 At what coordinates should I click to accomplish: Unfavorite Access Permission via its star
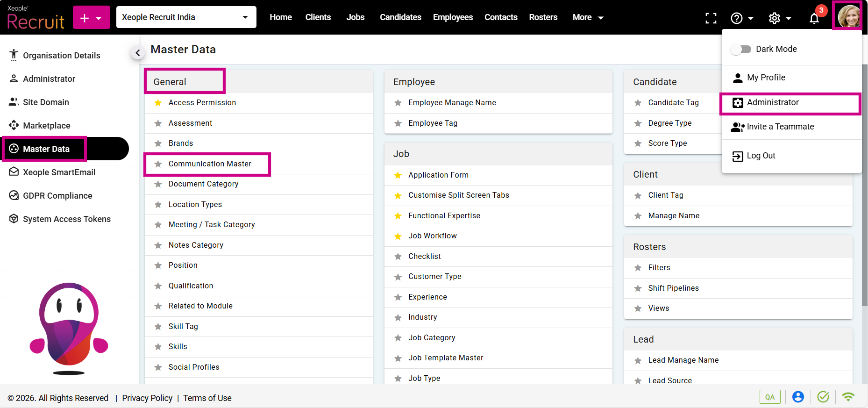pyautogui.click(x=158, y=103)
